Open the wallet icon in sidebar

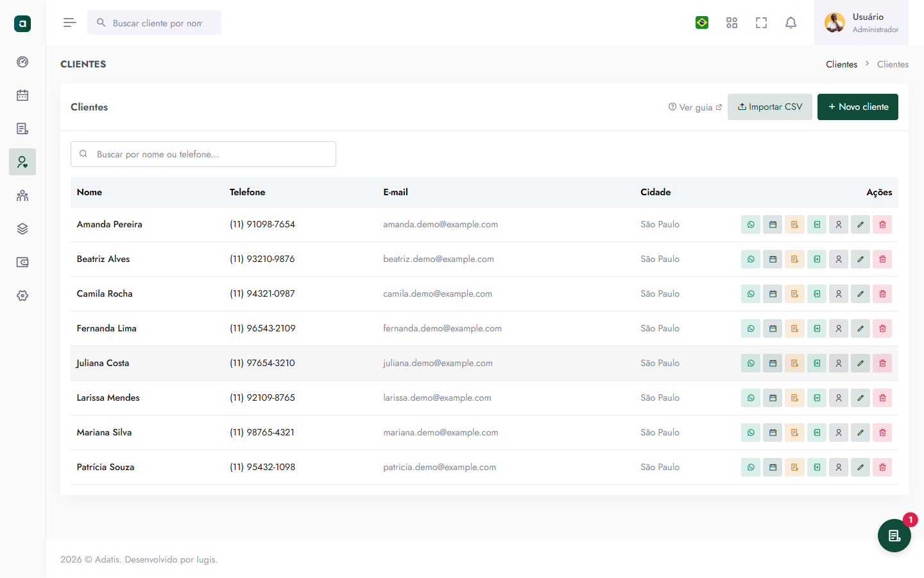click(22, 262)
